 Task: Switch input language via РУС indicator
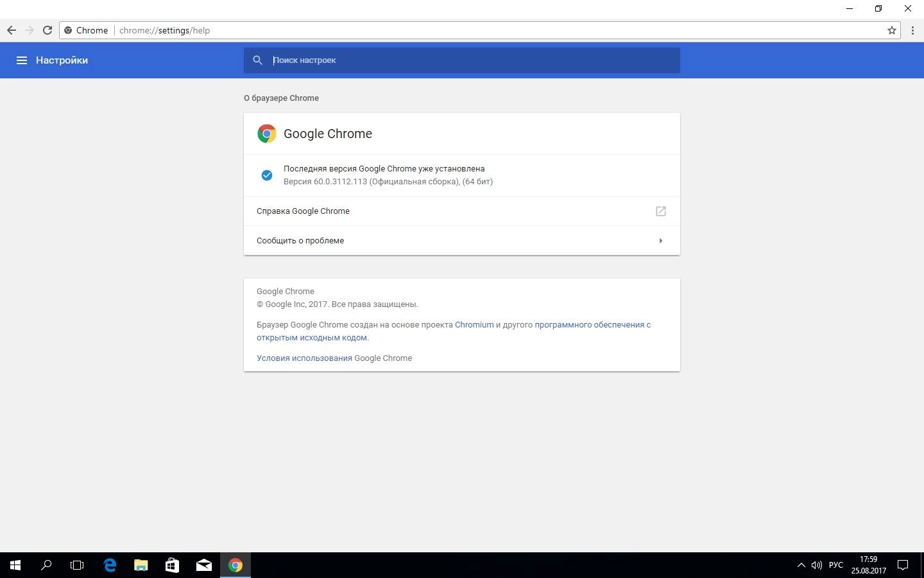click(x=835, y=565)
